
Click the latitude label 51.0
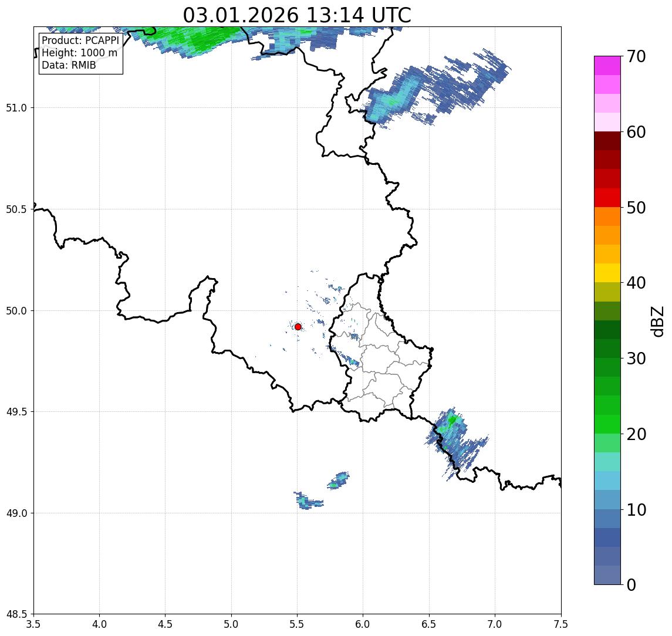[16, 107]
